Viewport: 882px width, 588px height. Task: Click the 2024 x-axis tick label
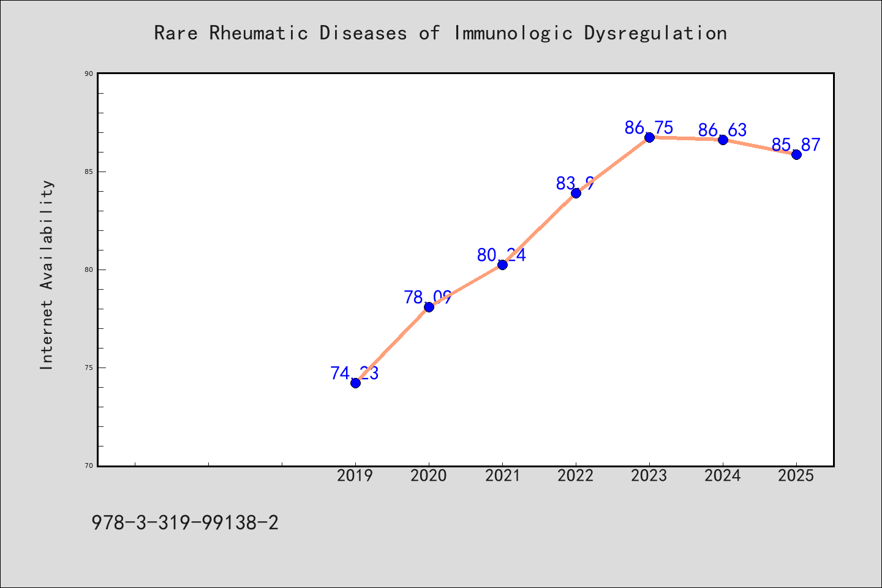coord(723,475)
